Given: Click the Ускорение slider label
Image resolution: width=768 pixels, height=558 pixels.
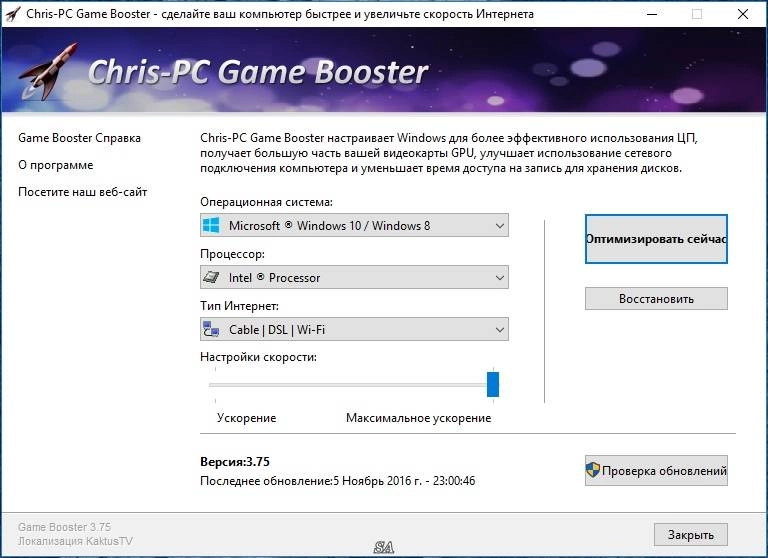Looking at the screenshot, I should pos(246,418).
